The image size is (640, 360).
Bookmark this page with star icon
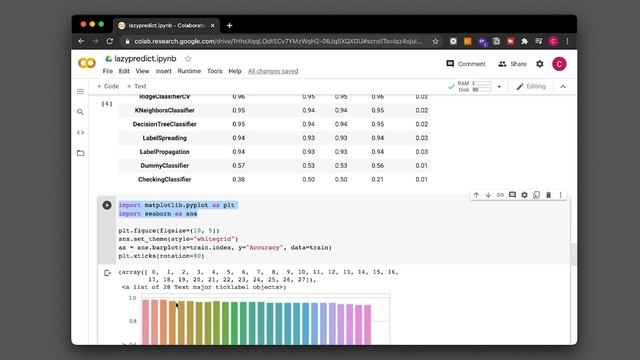435,41
